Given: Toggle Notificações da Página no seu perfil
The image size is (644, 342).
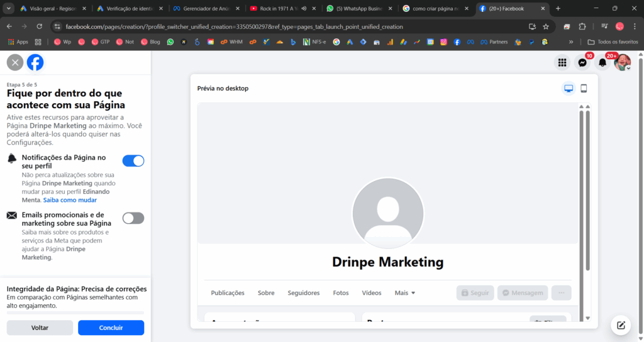Looking at the screenshot, I should pyautogui.click(x=133, y=161).
